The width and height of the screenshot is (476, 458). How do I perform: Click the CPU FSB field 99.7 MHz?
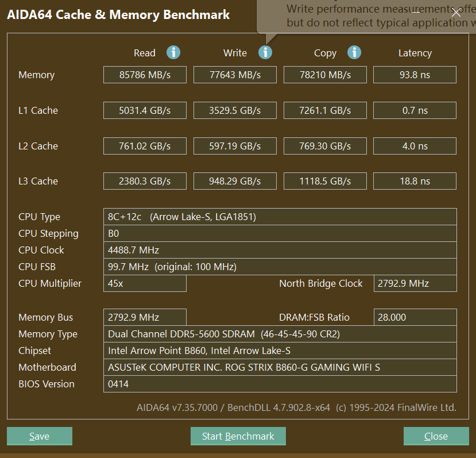click(x=280, y=267)
